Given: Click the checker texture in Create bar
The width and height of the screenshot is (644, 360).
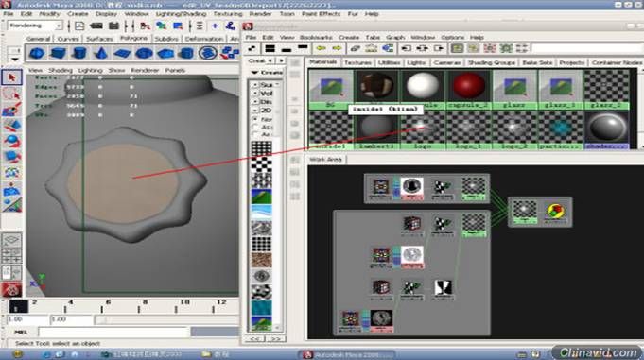Looking at the screenshot, I should click(261, 164).
